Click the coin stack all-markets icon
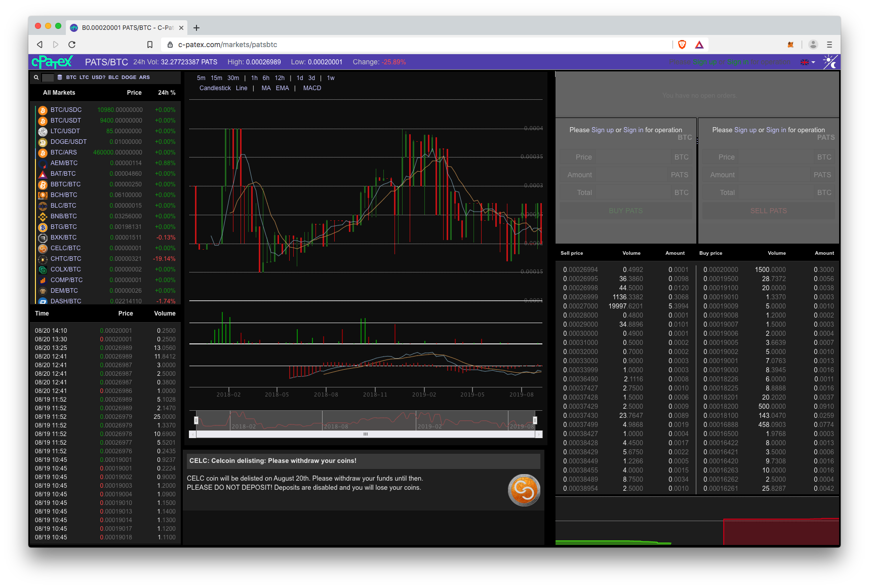869x588 pixels. click(60, 77)
